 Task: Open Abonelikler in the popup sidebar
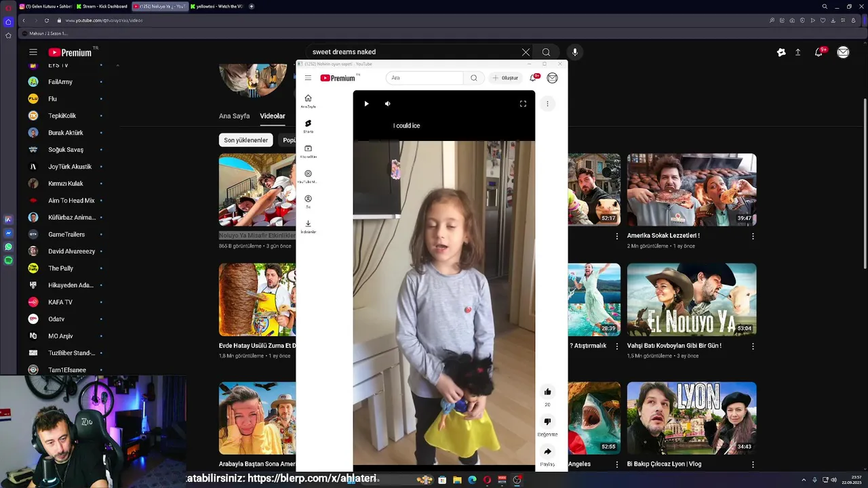308,151
